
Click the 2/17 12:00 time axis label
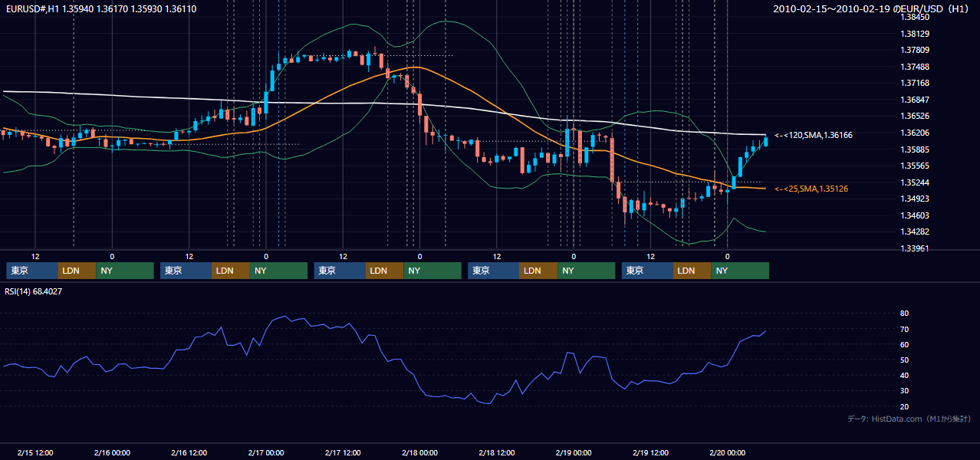tap(343, 453)
